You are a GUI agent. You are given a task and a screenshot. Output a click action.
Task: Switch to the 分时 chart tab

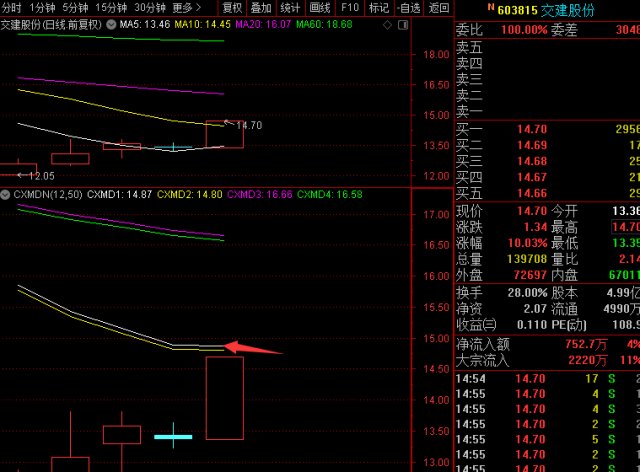pos(11,7)
